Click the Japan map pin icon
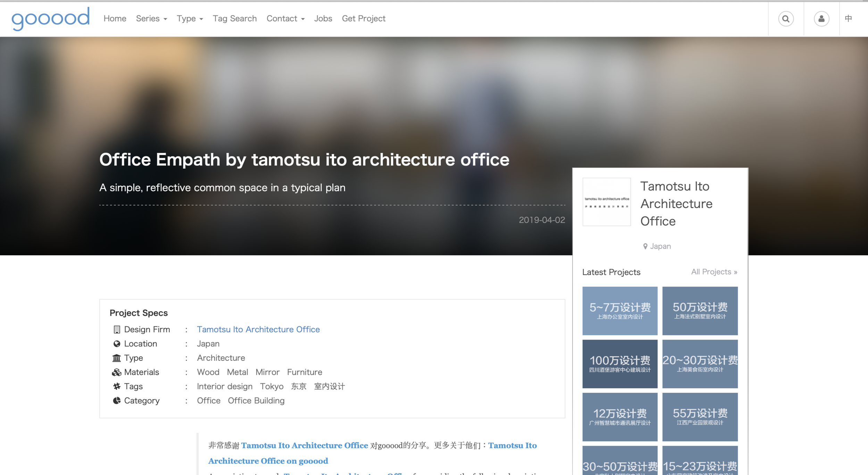The width and height of the screenshot is (868, 475). (645, 246)
